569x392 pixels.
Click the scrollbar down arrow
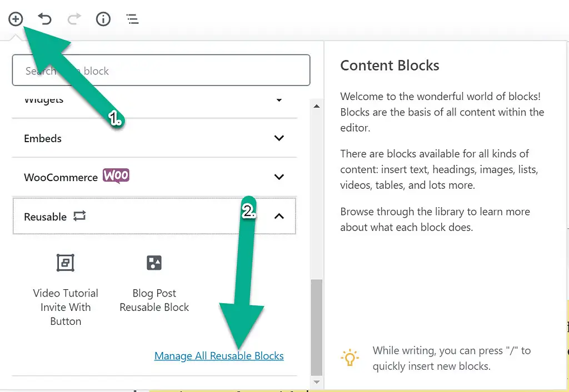click(x=316, y=383)
